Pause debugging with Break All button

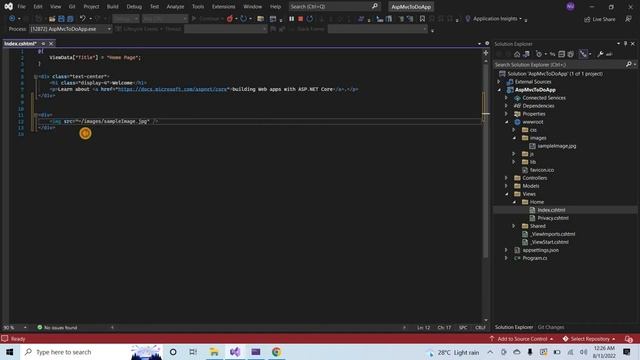291,19
